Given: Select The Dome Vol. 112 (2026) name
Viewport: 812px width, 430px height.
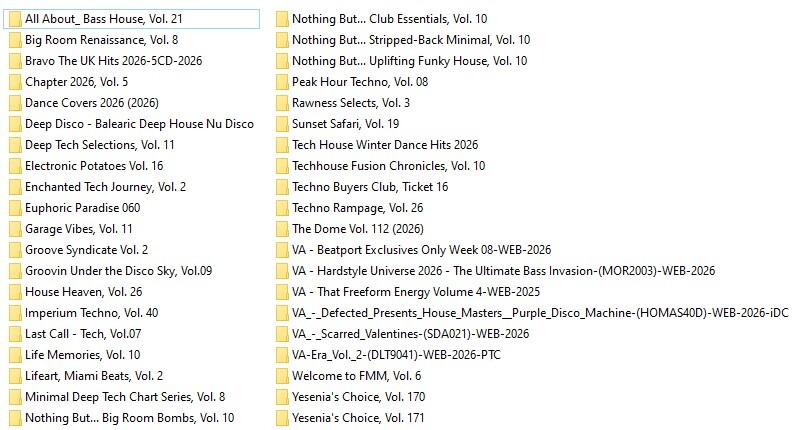Looking at the screenshot, I should click(358, 229).
